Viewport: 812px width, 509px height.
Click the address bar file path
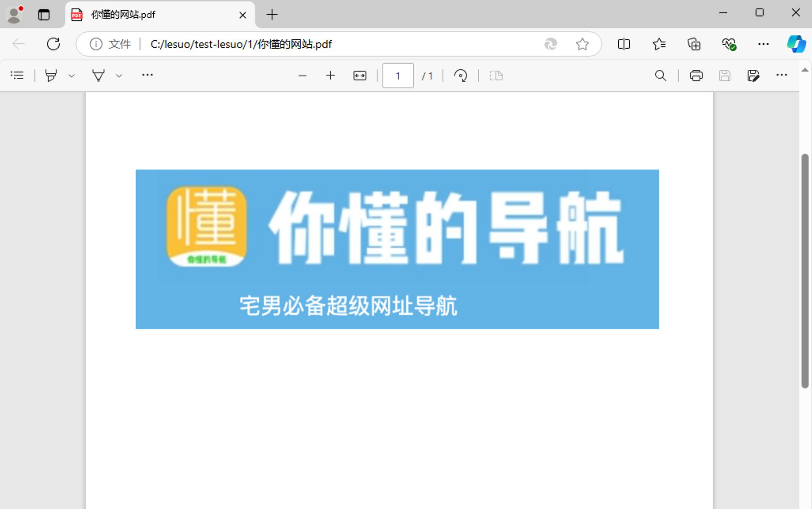241,44
